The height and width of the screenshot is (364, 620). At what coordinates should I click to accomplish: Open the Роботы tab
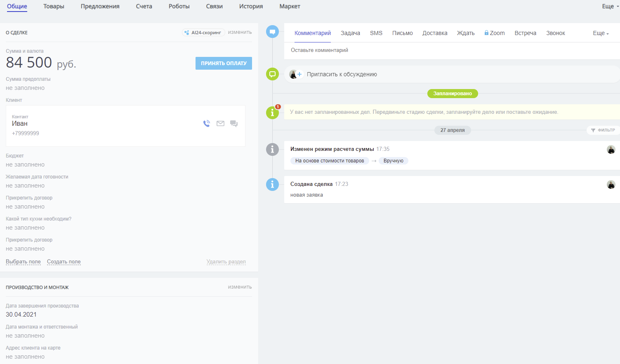[179, 6]
